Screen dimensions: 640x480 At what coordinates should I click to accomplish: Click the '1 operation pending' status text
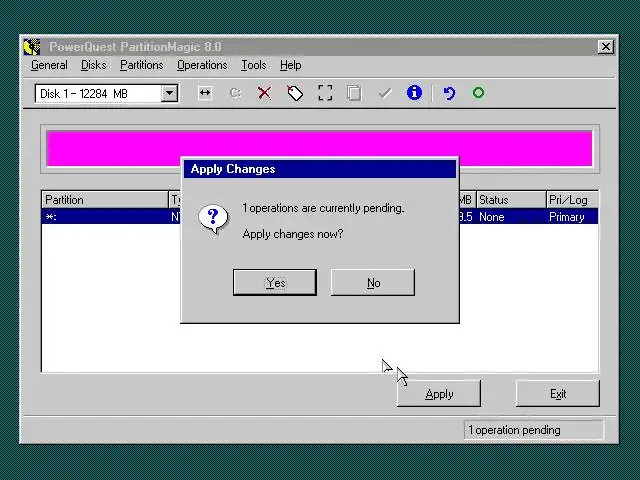pyautogui.click(x=514, y=430)
